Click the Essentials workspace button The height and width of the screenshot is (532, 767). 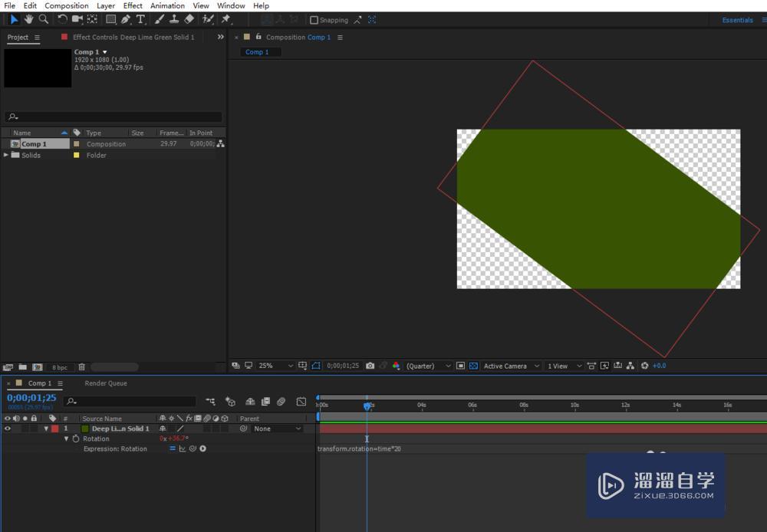(x=738, y=20)
